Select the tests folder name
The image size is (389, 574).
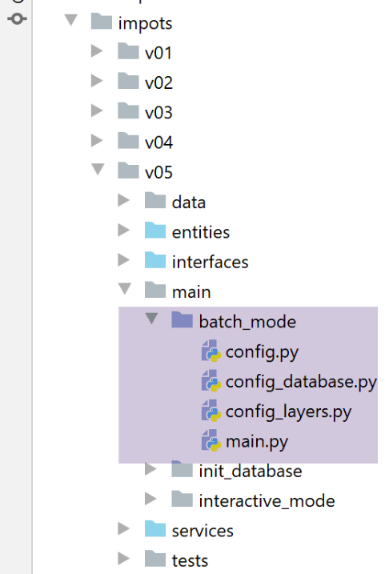[x=190, y=561]
